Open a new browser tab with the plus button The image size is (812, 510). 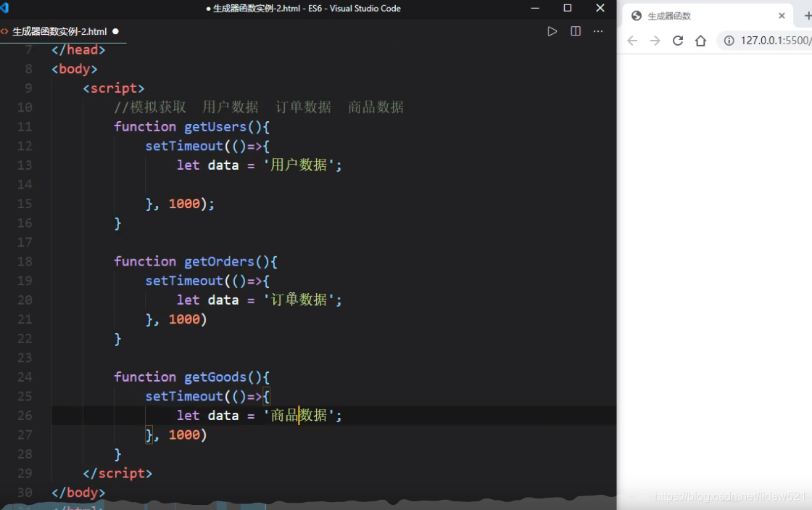[x=805, y=15]
